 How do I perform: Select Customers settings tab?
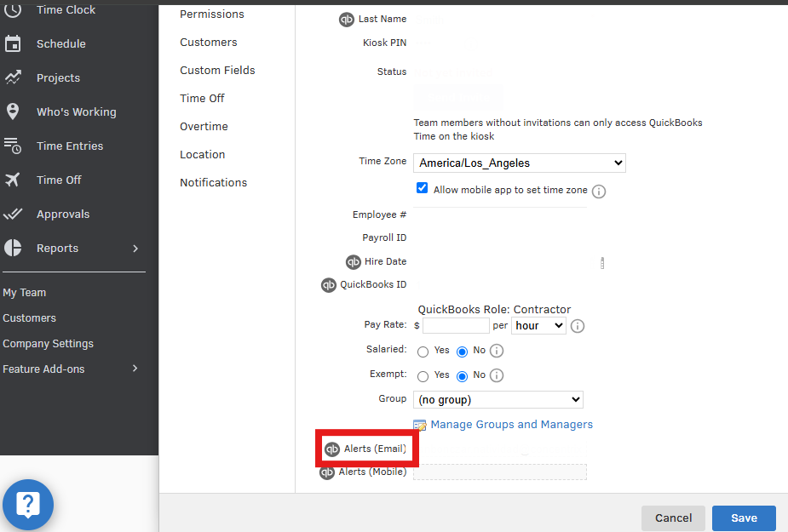[209, 43]
